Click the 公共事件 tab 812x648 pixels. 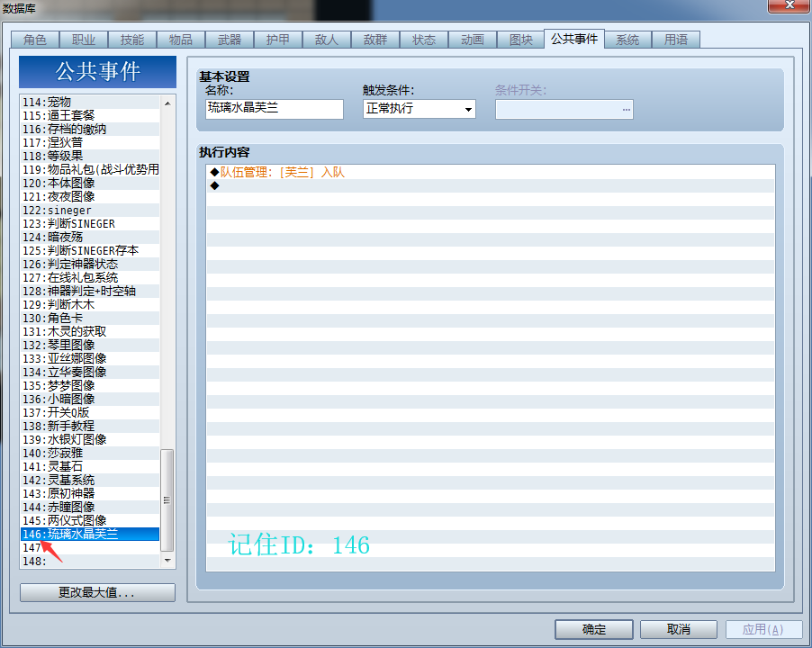pos(574,39)
